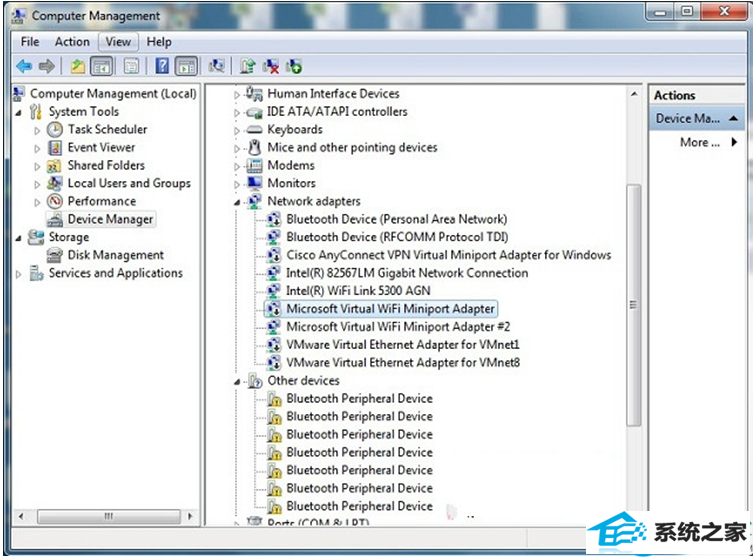Open the File menu
755x559 pixels.
coord(30,42)
